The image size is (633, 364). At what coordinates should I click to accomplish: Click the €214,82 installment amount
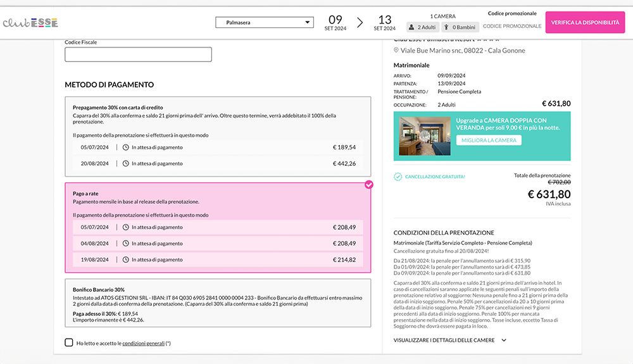(x=344, y=260)
